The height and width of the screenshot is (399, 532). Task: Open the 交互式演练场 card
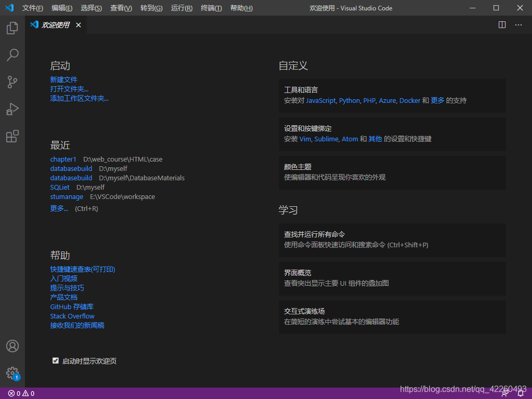[392, 317]
